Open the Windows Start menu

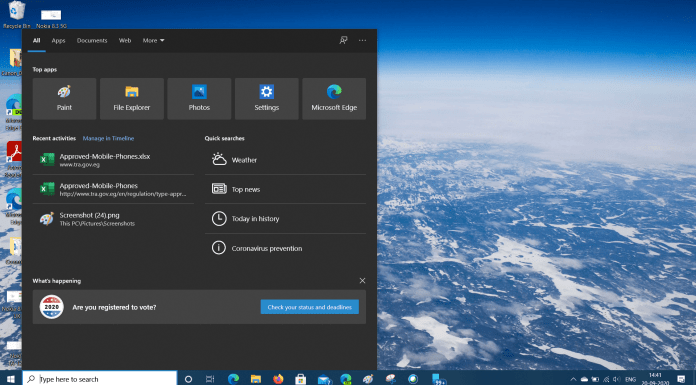click(11, 379)
